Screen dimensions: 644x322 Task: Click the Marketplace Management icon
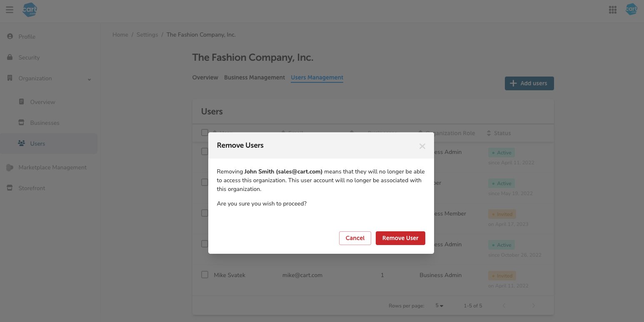(10, 167)
